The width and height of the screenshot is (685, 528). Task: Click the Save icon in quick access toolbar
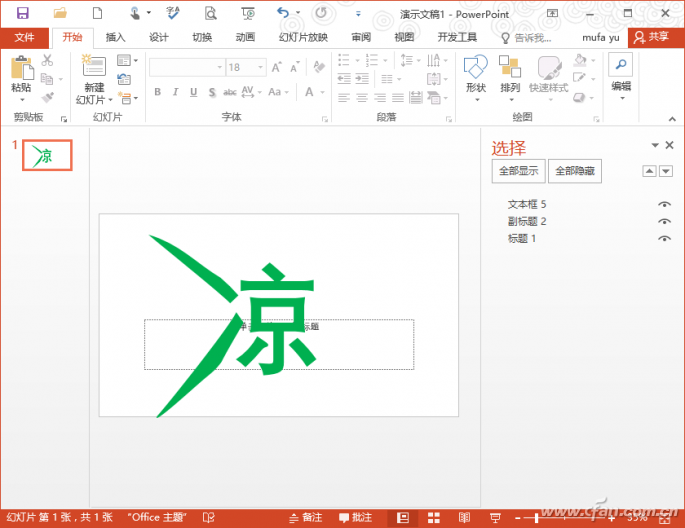pos(23,13)
